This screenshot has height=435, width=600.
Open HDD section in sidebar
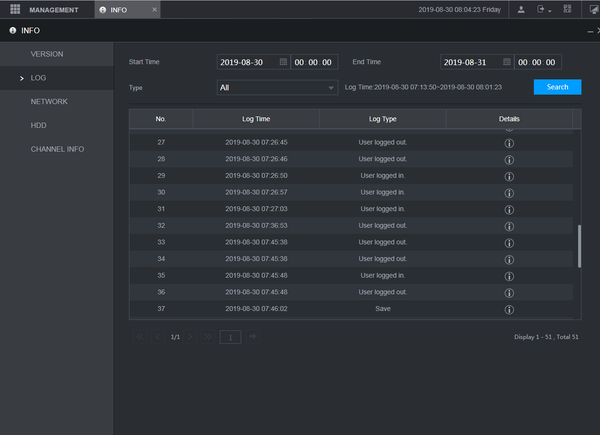[39, 125]
